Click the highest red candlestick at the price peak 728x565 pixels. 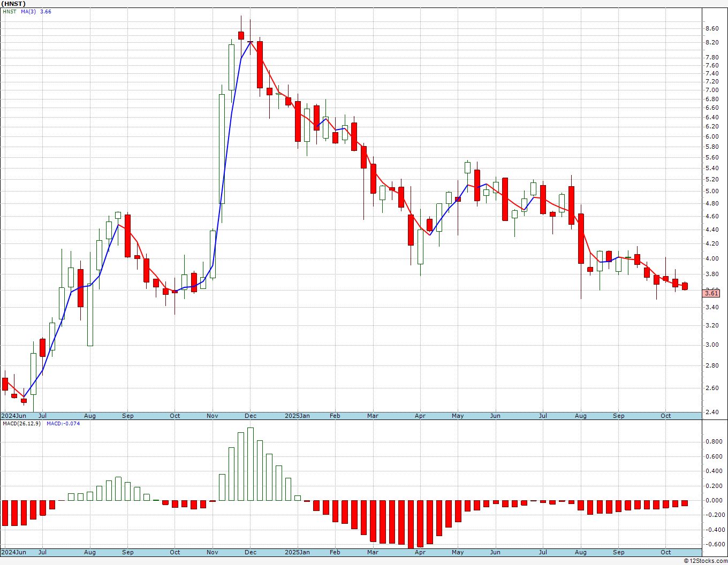[x=241, y=35]
